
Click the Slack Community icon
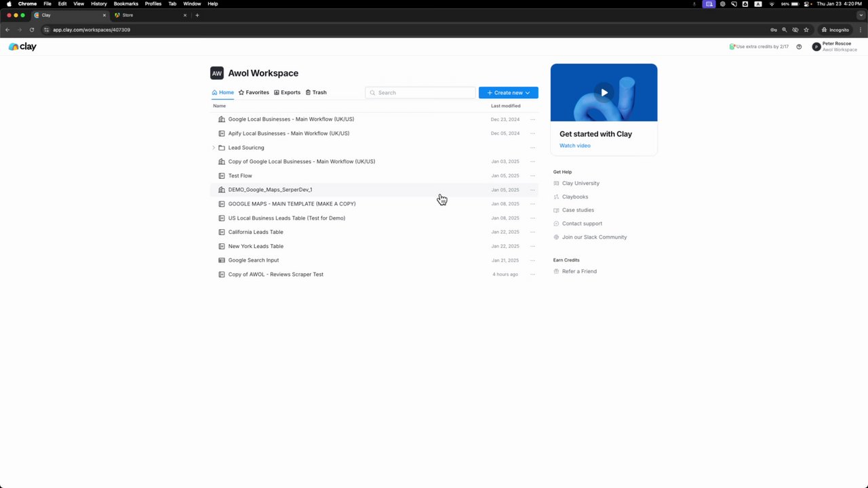(x=556, y=237)
